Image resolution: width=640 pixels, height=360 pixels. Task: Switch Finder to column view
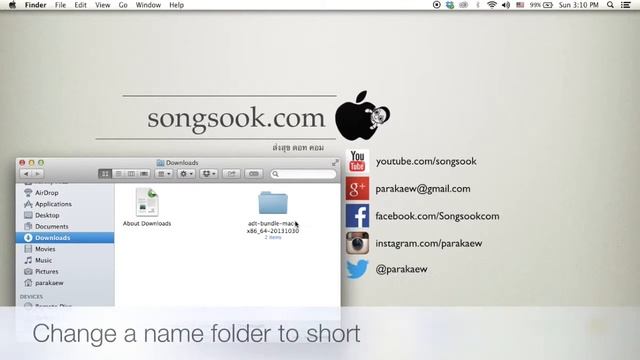coord(131,174)
